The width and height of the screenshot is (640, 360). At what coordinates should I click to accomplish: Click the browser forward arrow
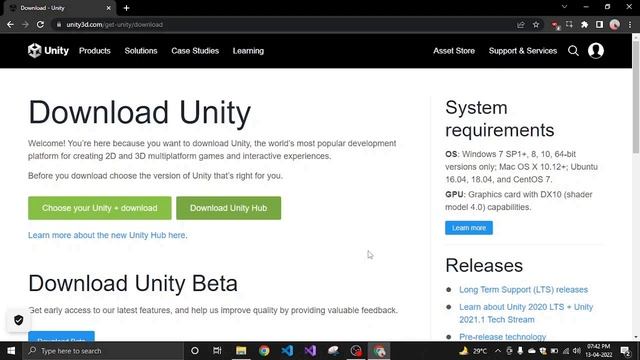[25, 24]
